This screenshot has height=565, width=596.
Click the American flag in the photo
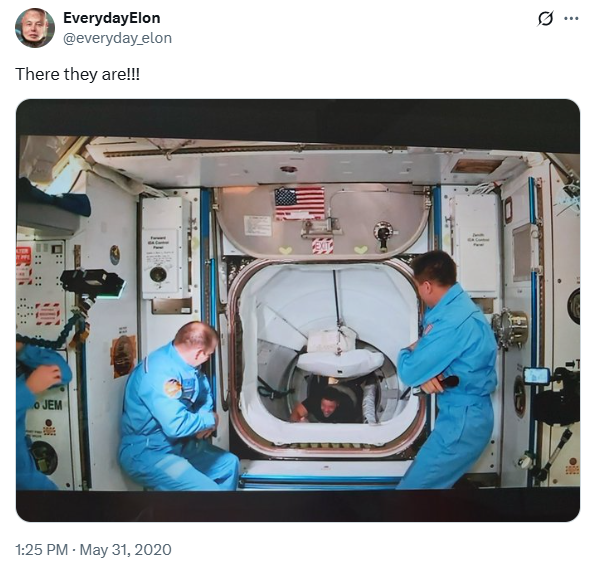(x=300, y=203)
